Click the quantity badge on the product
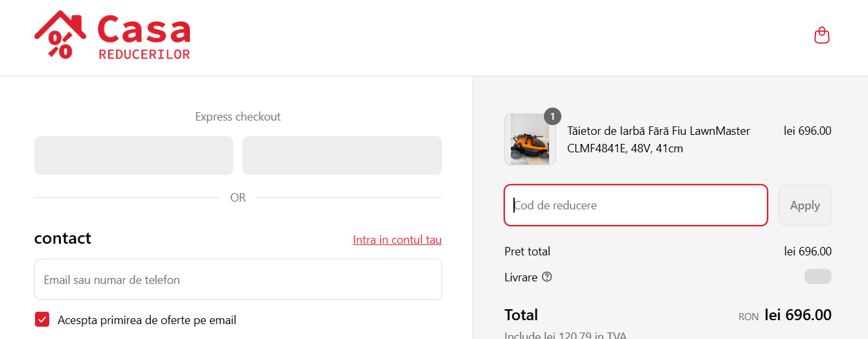The width and height of the screenshot is (868, 339). pos(552,117)
